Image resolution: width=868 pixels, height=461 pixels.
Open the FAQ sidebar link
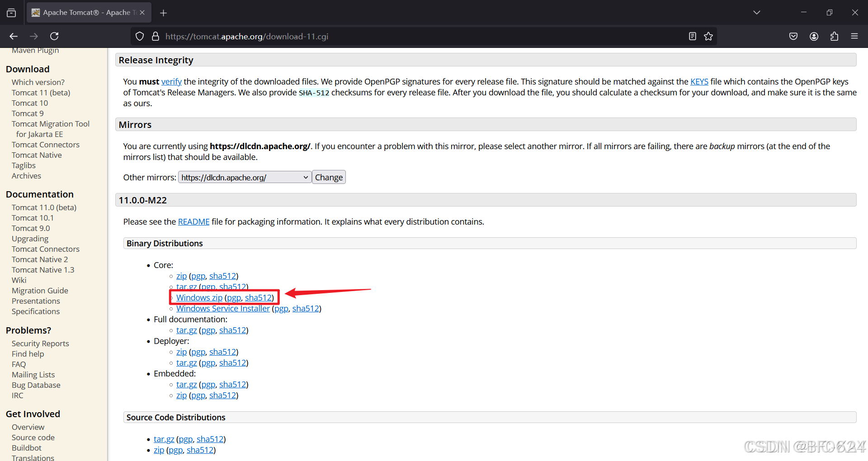(19, 364)
